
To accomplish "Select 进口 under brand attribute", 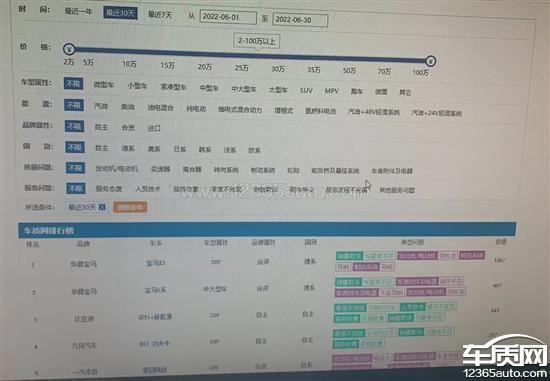I will click(154, 128).
